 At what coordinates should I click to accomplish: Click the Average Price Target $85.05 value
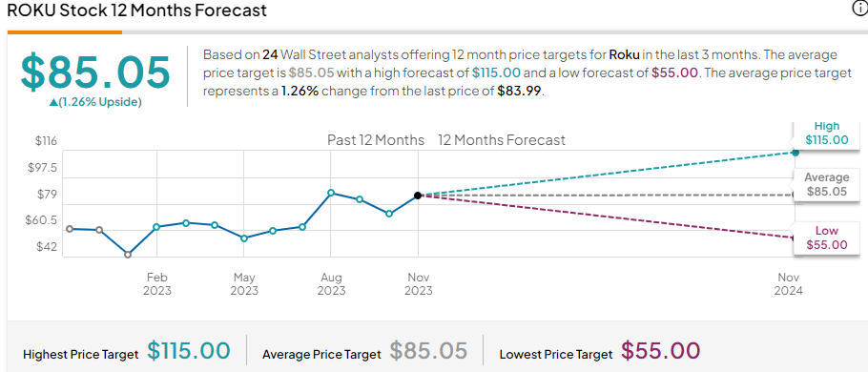pyautogui.click(x=428, y=351)
